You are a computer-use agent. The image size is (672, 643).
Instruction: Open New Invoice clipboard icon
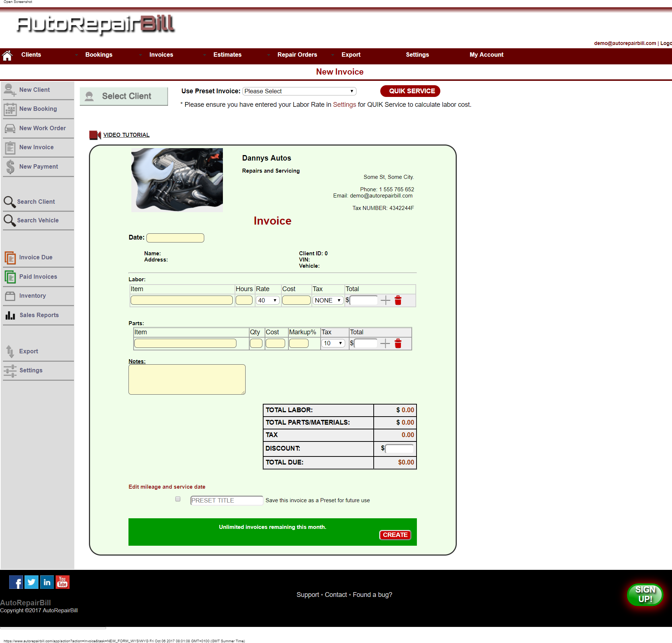10,147
